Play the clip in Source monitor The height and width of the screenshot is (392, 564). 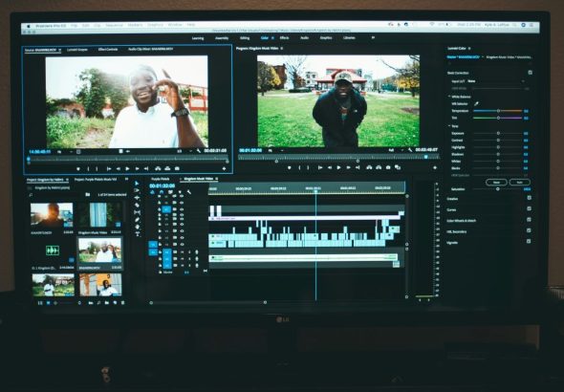coord(127,168)
